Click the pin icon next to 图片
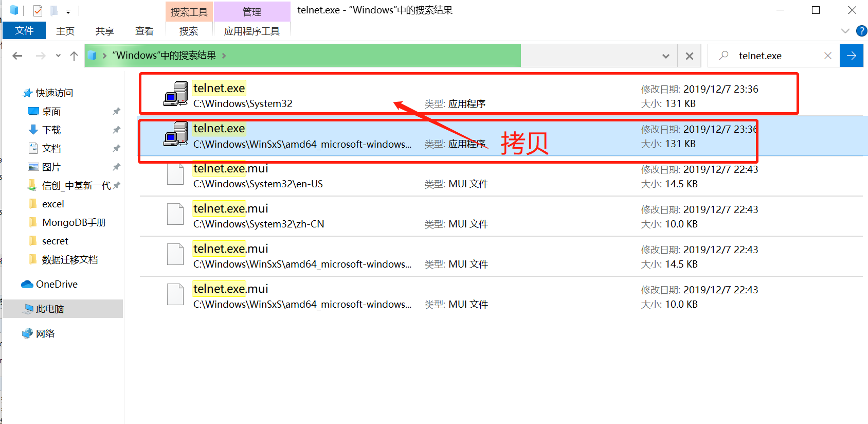The image size is (868, 424). 117,167
